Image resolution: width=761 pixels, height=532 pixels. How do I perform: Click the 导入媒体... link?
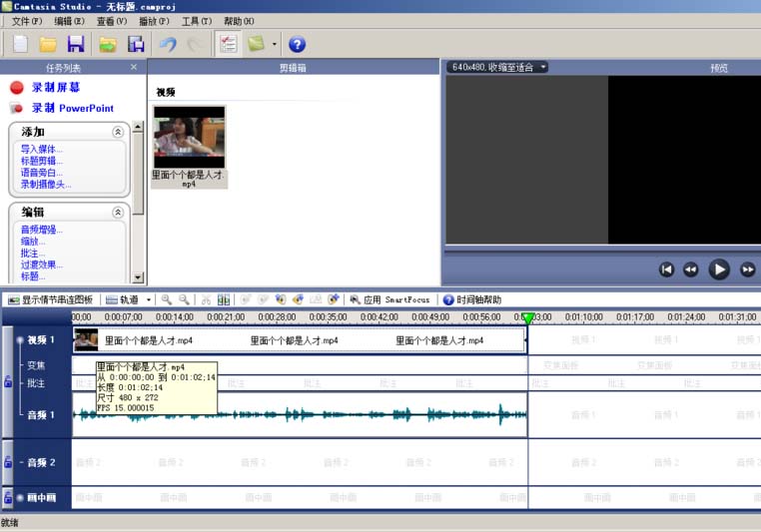(42, 149)
